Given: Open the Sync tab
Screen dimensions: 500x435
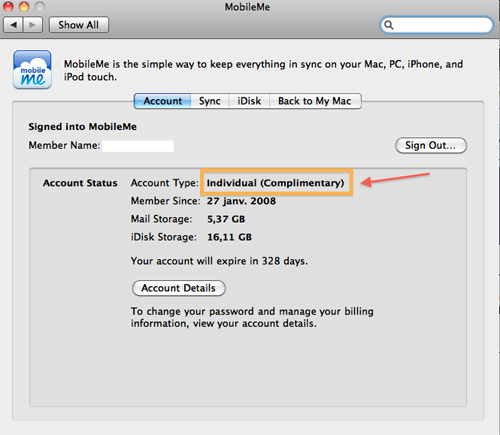Looking at the screenshot, I should tap(210, 101).
